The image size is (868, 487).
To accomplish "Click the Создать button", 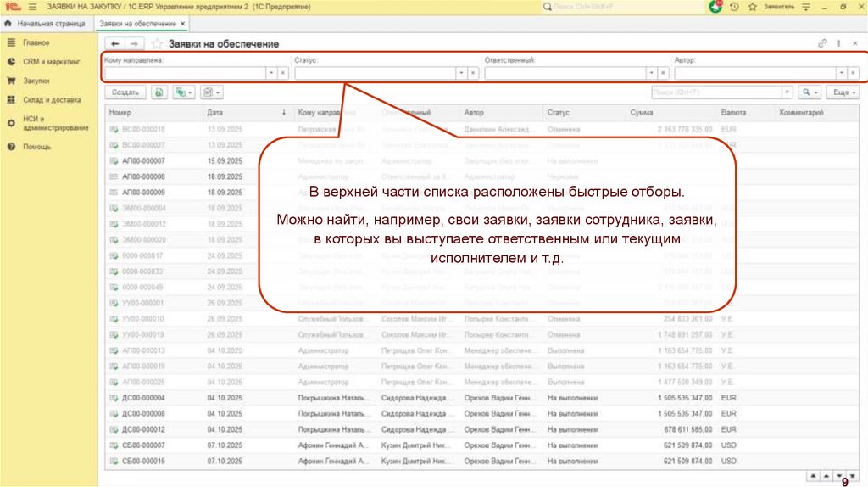I will pyautogui.click(x=125, y=92).
